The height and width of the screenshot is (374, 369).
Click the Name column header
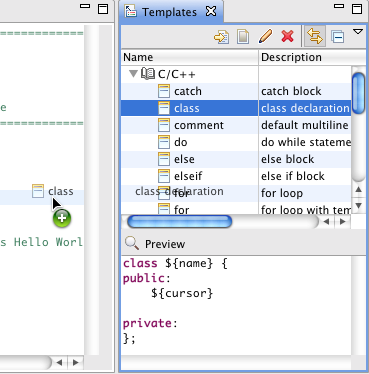190,57
